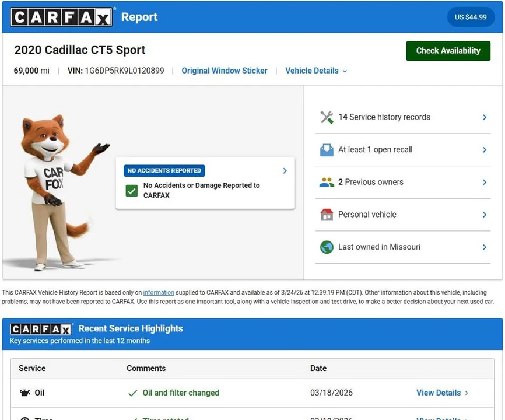Screen dimensions: 505x420
Task: Open the Original Window Sticker link
Action: pos(225,71)
